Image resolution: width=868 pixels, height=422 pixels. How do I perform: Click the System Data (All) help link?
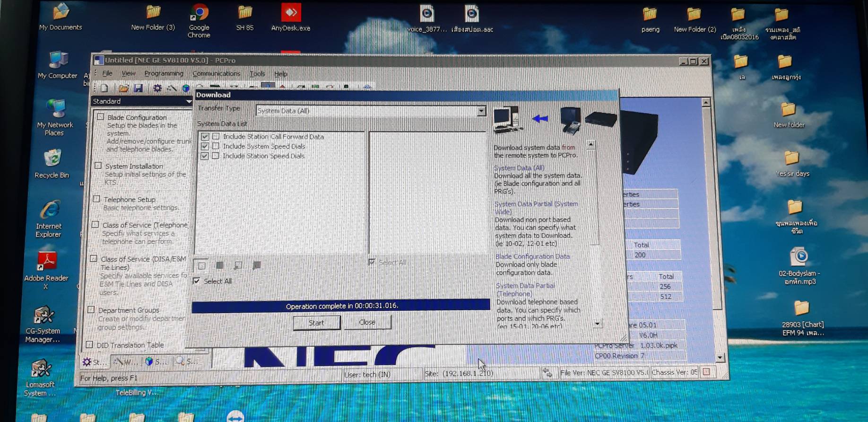[x=519, y=168]
